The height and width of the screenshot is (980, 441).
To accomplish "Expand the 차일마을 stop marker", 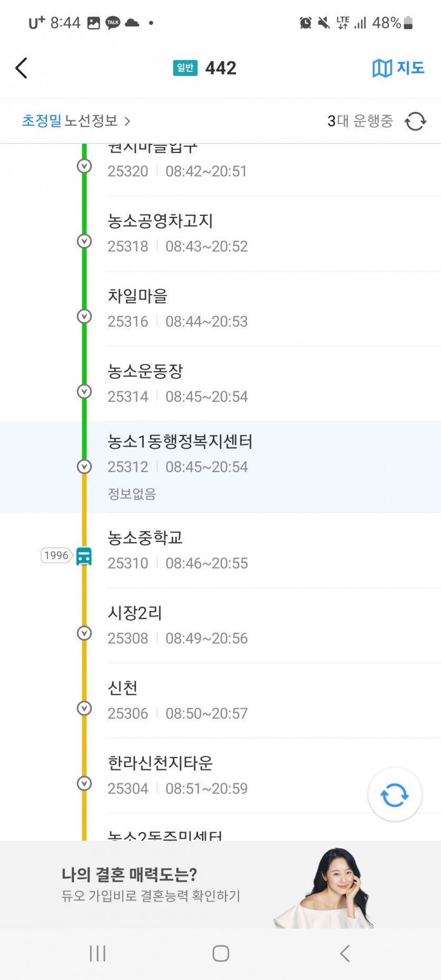I will pyautogui.click(x=85, y=316).
